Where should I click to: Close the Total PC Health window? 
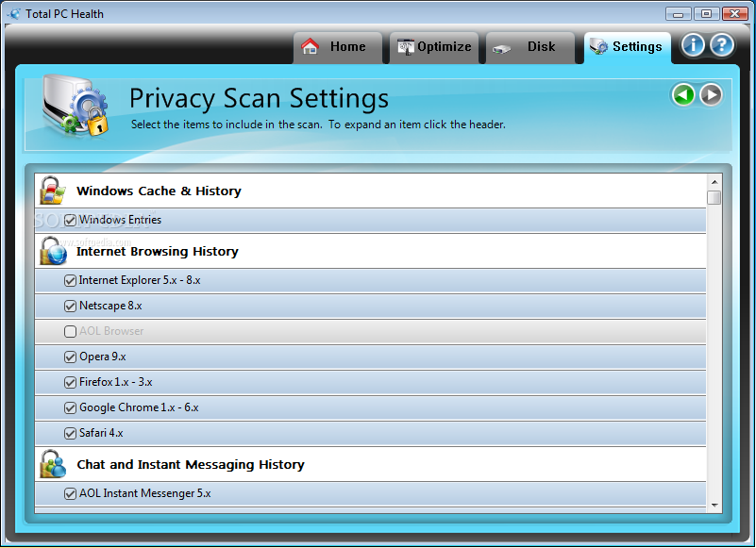coord(735,14)
